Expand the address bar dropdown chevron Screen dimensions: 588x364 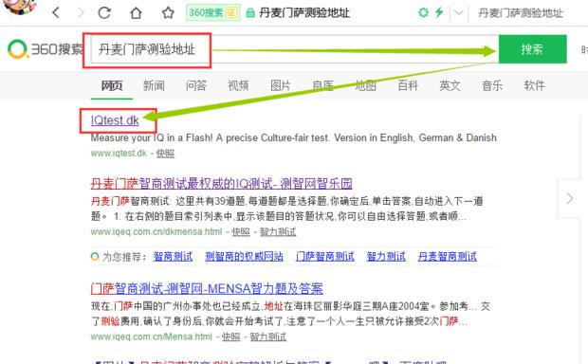coord(458,12)
